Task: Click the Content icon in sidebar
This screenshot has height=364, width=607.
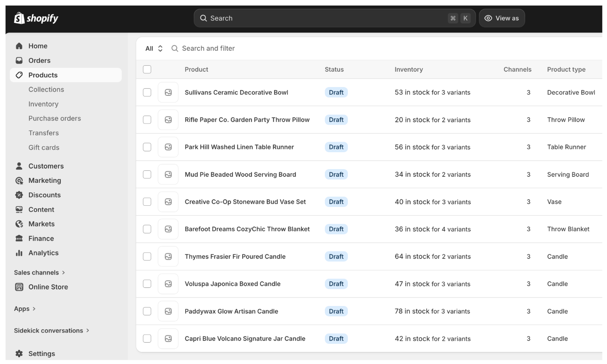Action: [19, 209]
